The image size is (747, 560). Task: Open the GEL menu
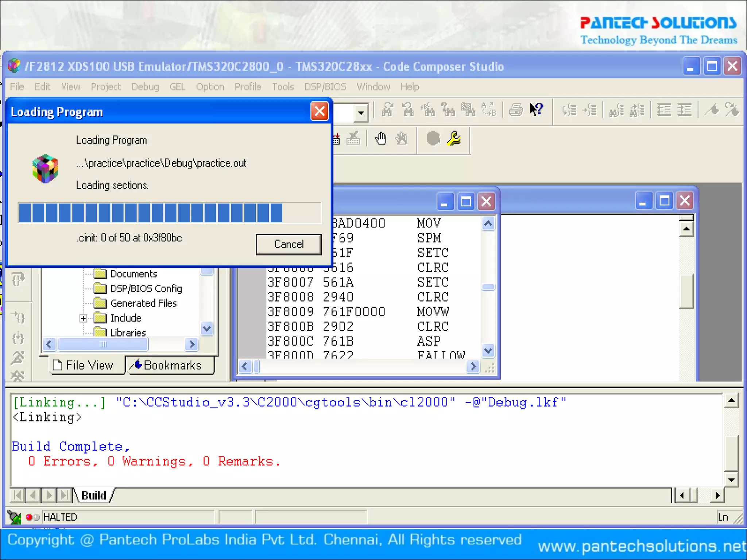pyautogui.click(x=177, y=87)
